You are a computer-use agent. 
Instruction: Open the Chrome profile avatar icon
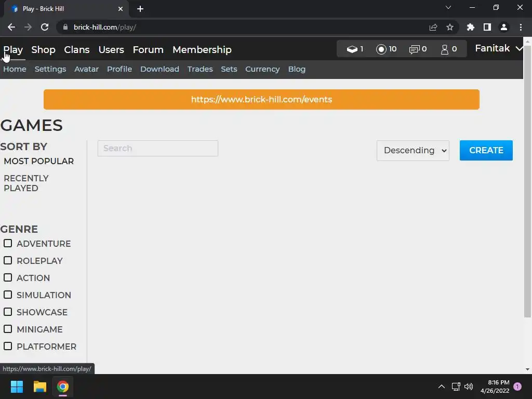[x=504, y=27]
